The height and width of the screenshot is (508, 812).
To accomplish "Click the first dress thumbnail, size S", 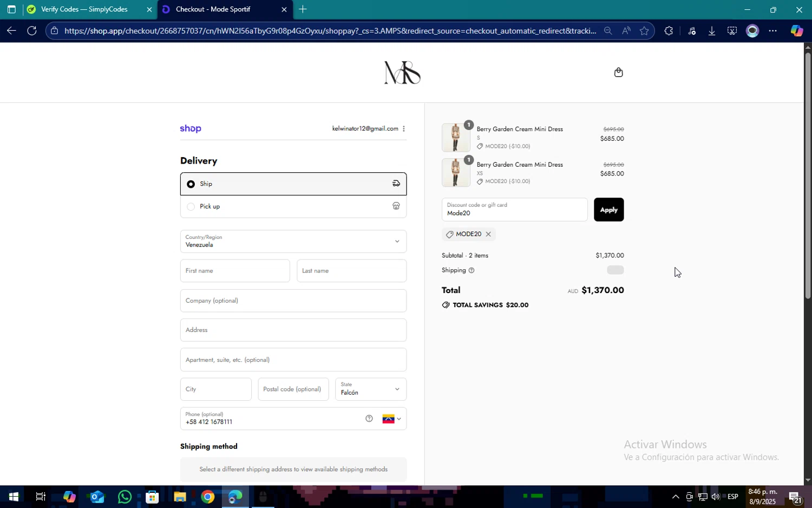I will [x=456, y=138].
